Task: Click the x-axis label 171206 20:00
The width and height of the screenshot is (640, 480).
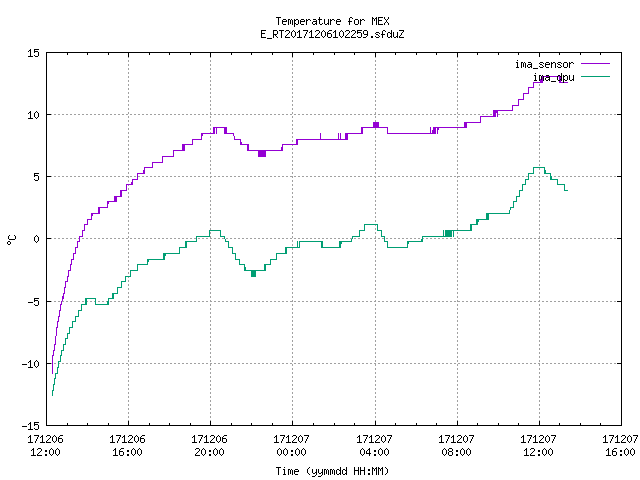Action: point(209,446)
